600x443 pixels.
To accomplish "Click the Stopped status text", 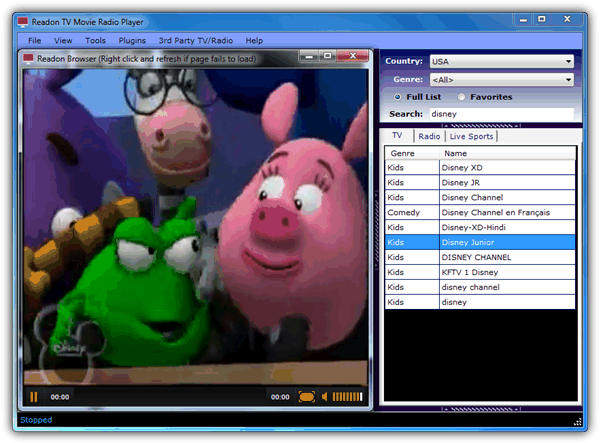I will pos(36,420).
